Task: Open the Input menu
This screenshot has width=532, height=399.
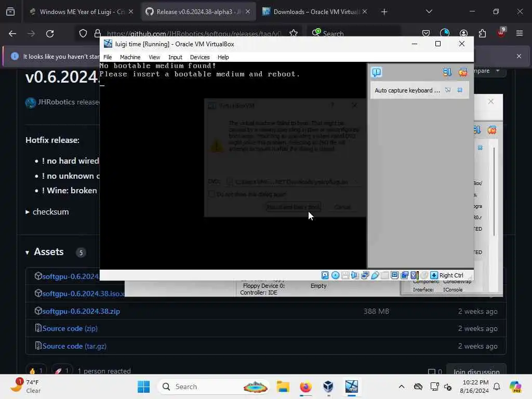Action: pos(175,57)
